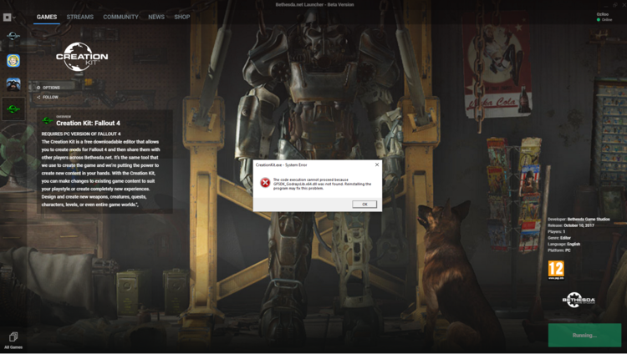This screenshot has width=627, height=364.
Task: Open the SHOP tab
Action: (182, 18)
